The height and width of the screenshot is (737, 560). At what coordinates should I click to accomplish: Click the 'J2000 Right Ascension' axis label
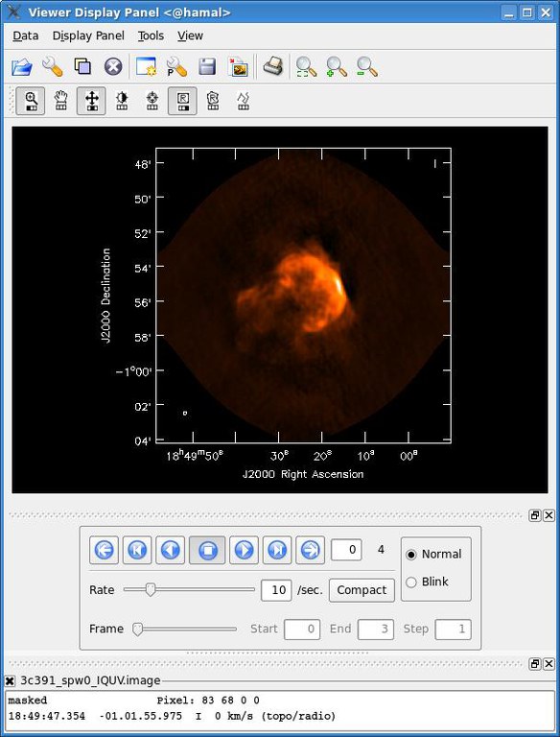(x=303, y=474)
